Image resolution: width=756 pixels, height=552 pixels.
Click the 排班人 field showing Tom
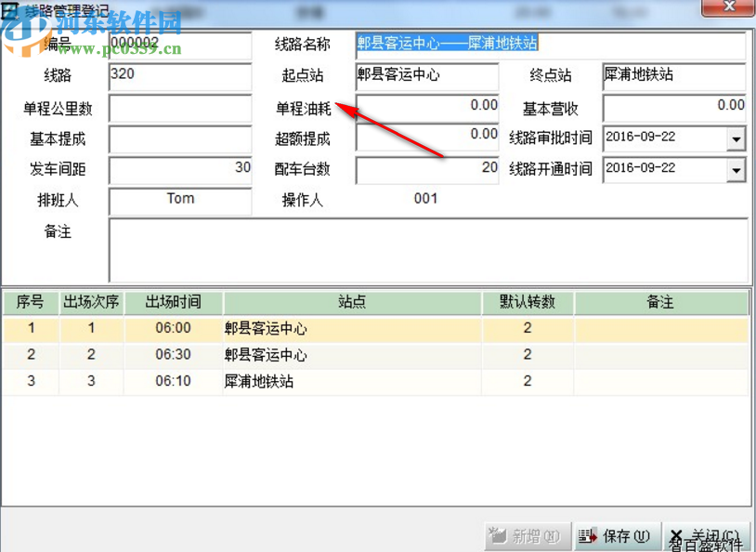[180, 201]
